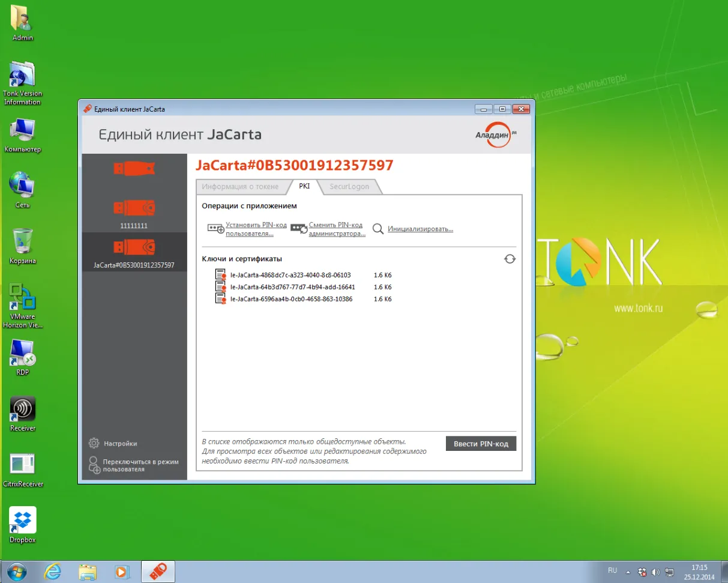
Task: Select certificate icon for le-JaCarta-6596aa4b
Action: (x=220, y=298)
